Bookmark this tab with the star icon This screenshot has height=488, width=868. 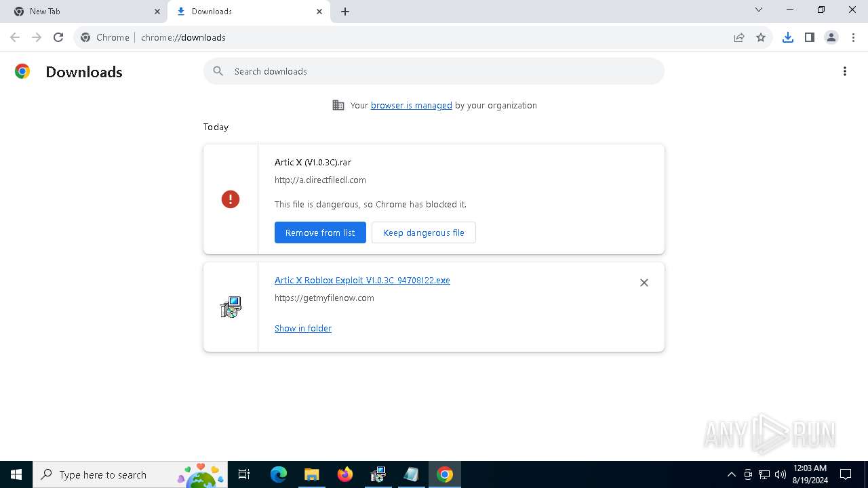[761, 37]
